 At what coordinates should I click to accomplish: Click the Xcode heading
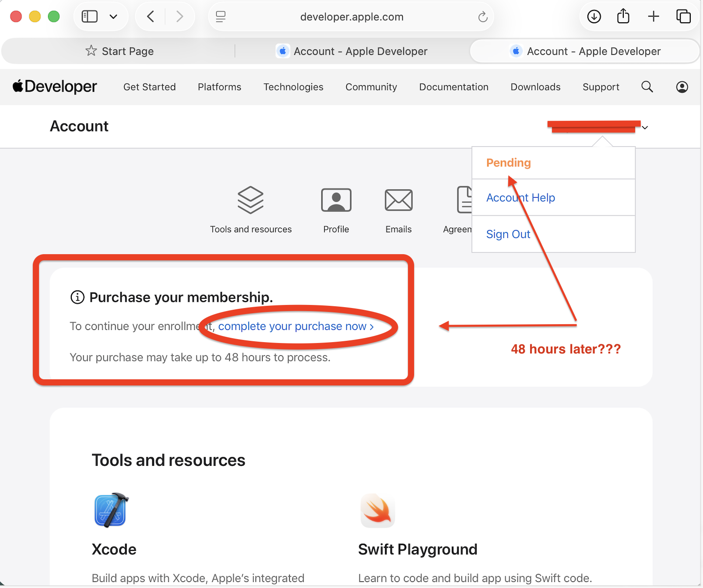click(x=114, y=549)
